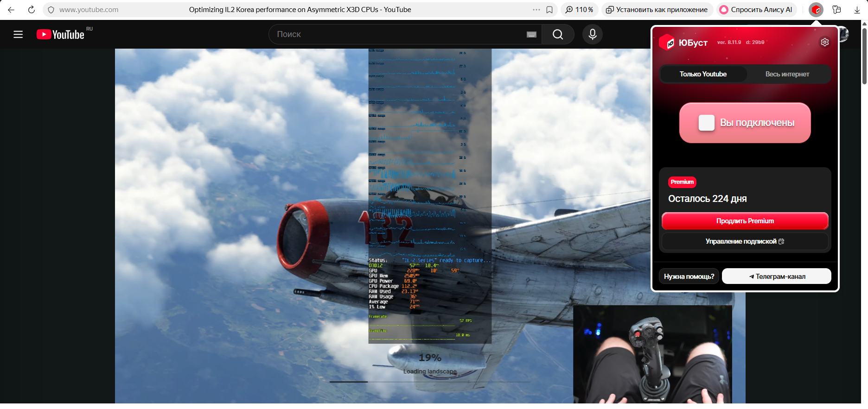Screen dimensions: 868x409
Task: Go to YouTube home via logo
Action: 61,34
